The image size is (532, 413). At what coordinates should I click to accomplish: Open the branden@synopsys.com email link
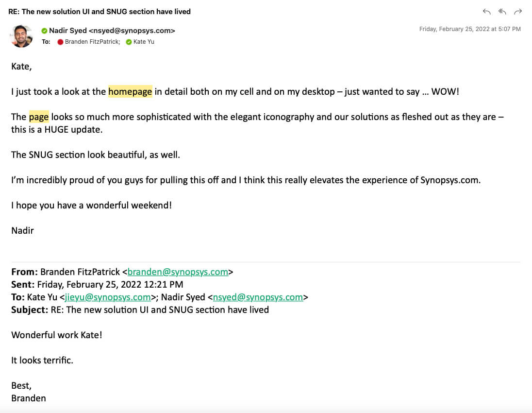click(178, 272)
